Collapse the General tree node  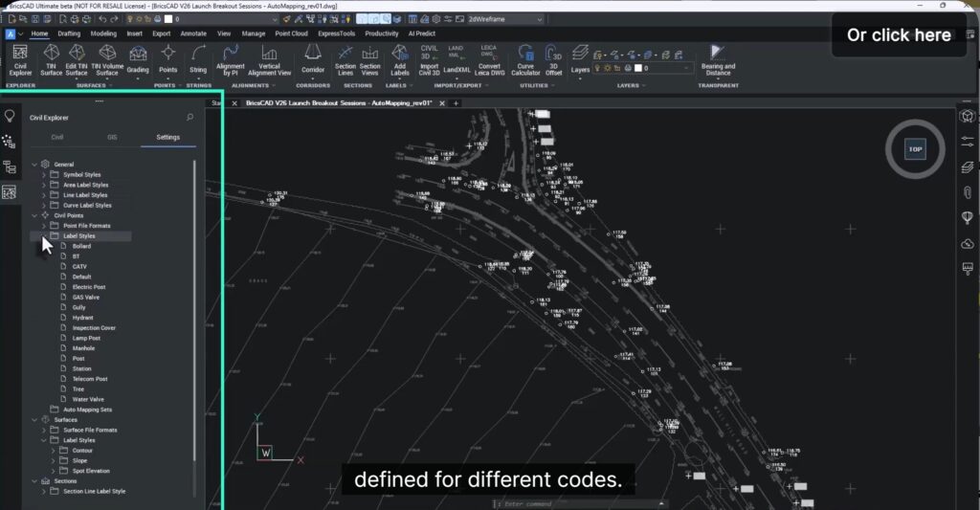pyautogui.click(x=34, y=165)
